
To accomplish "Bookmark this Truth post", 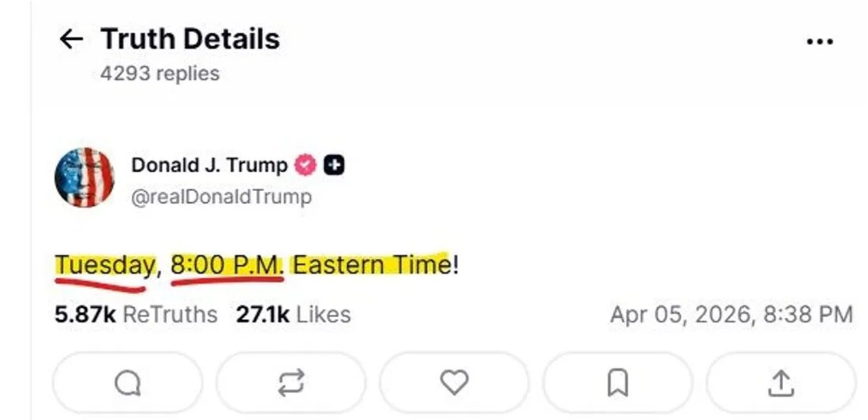I will (617, 383).
